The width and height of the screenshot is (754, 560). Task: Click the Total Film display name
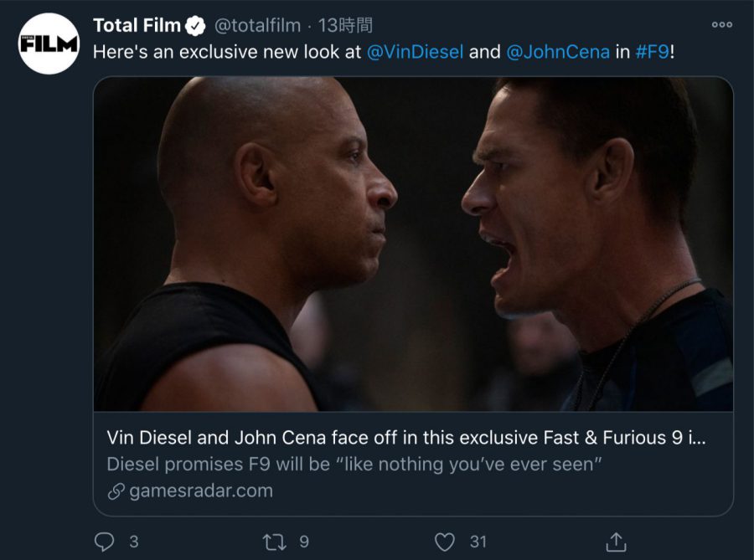(x=137, y=26)
